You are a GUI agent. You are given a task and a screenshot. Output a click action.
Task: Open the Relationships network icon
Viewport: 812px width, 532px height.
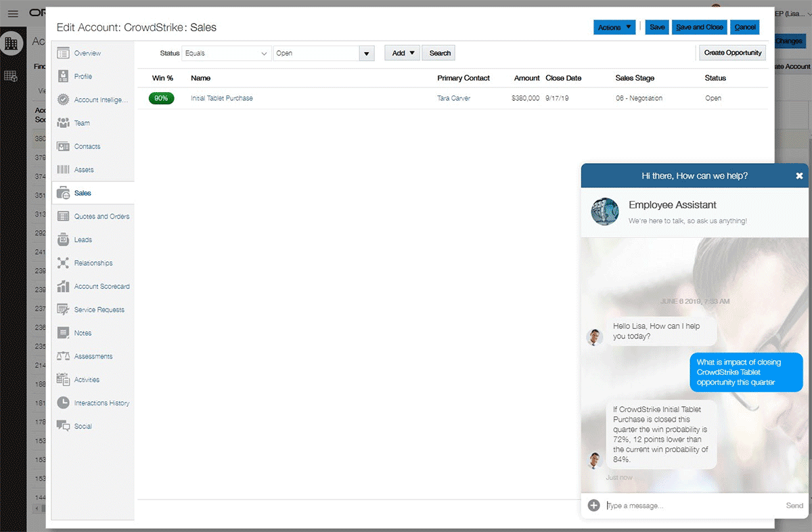point(63,263)
